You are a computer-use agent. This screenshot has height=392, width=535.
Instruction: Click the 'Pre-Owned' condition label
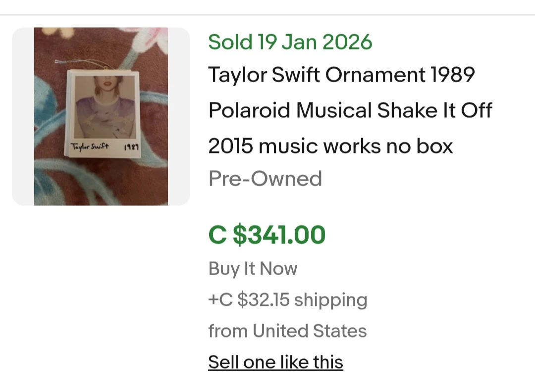266,178
